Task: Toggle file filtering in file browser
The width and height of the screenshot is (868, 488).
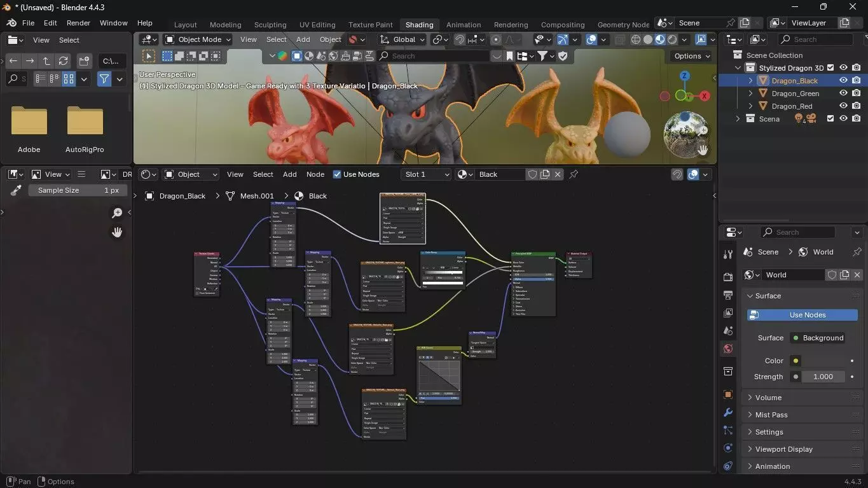Action: coord(104,80)
